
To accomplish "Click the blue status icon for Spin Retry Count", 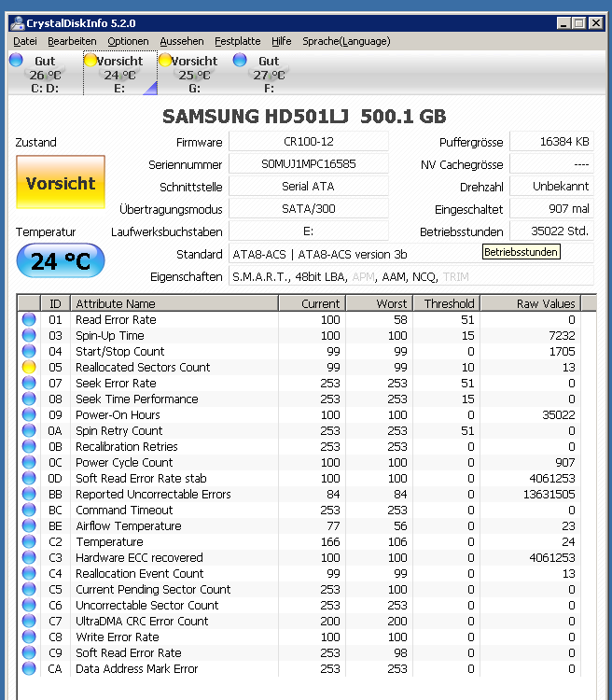I will (29, 430).
